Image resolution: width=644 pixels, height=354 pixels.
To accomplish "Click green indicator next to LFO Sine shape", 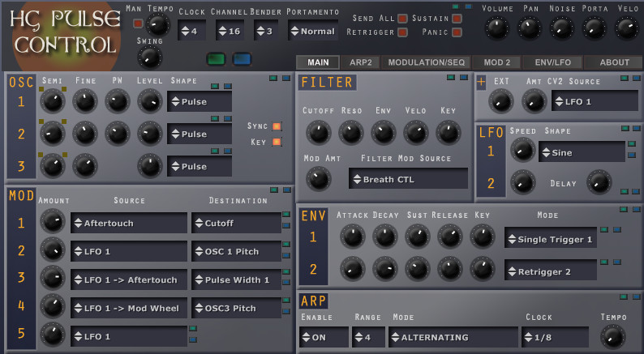I will 632,143.
